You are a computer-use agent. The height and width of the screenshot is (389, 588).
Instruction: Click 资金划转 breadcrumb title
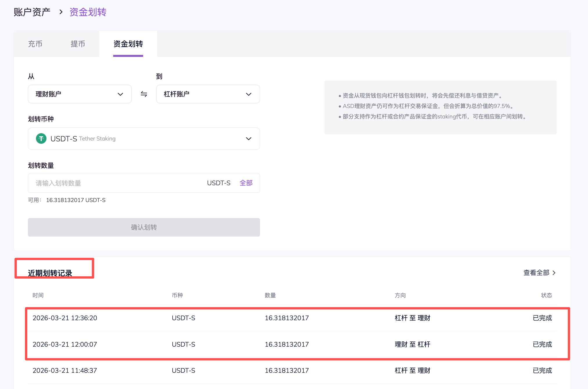click(x=88, y=12)
